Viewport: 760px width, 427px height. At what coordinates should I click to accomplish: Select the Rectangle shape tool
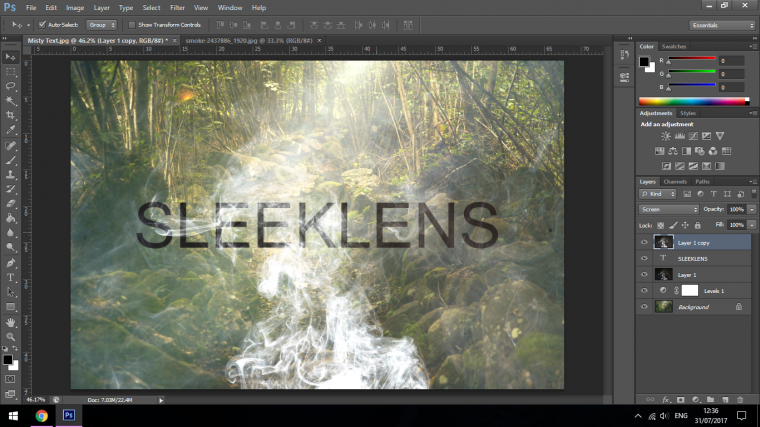coord(10,307)
